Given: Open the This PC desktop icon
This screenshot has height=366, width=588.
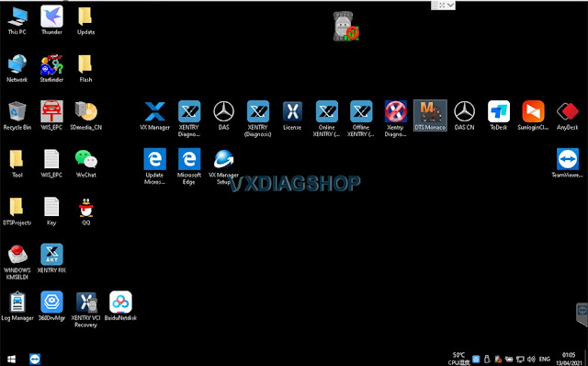Looking at the screenshot, I should point(17,21).
